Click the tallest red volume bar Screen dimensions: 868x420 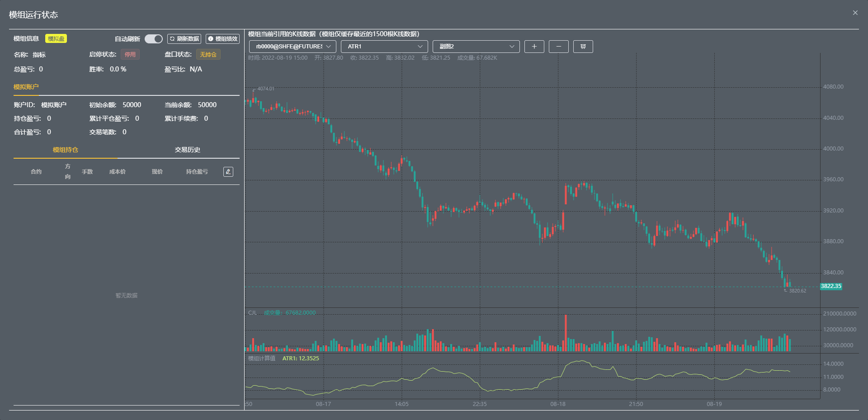pos(566,333)
